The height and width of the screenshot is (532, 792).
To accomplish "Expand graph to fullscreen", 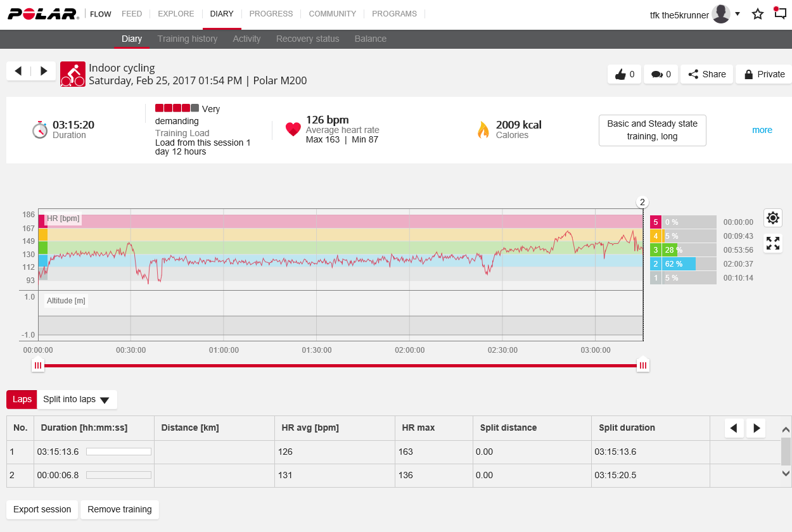I will [x=773, y=243].
